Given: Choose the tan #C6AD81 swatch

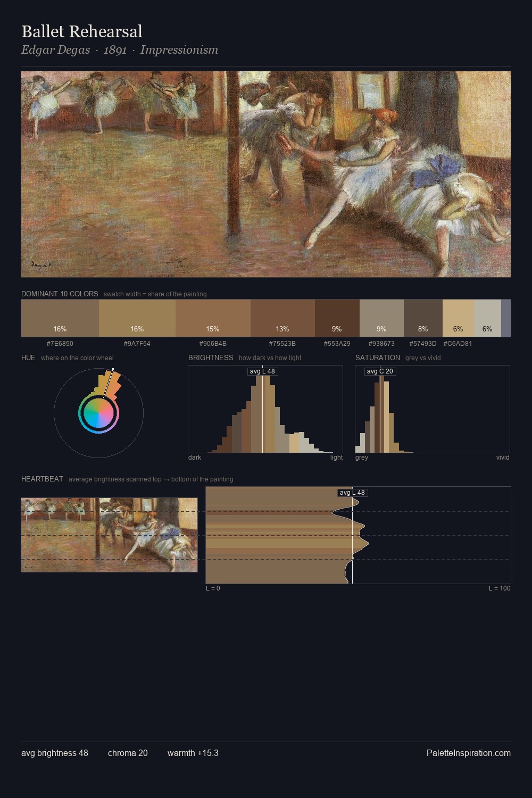Looking at the screenshot, I should click(x=458, y=318).
